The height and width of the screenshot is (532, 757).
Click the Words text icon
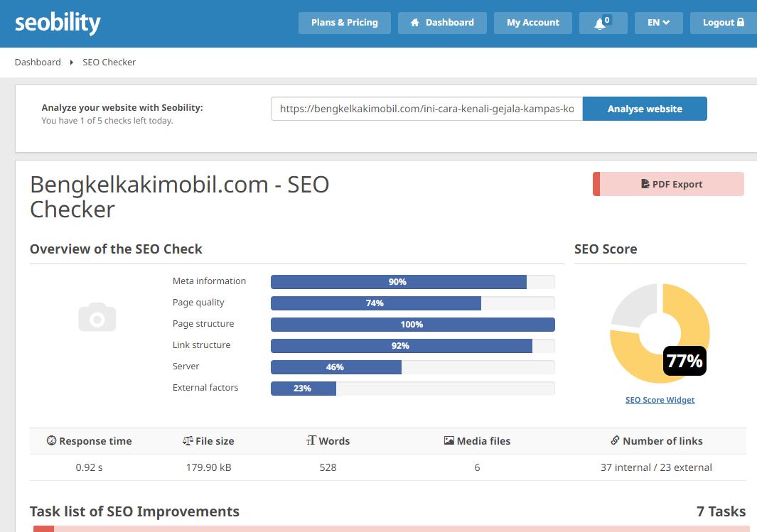pyautogui.click(x=311, y=440)
